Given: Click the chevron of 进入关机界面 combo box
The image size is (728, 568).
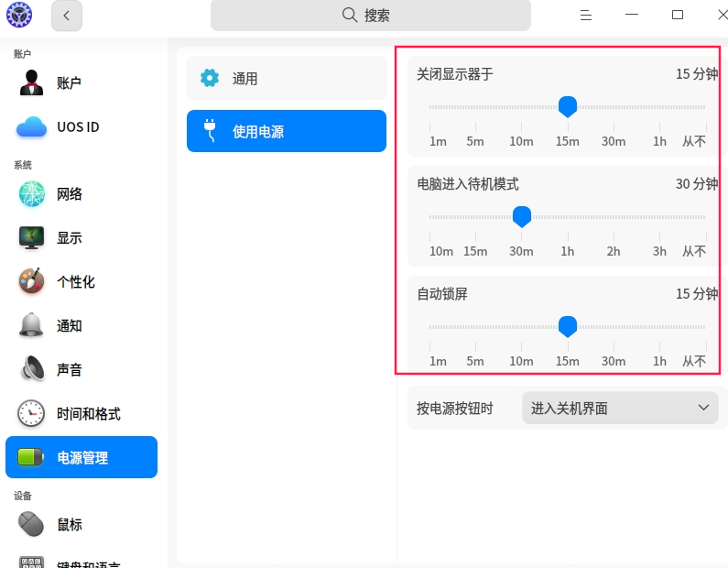Looking at the screenshot, I should [703, 408].
